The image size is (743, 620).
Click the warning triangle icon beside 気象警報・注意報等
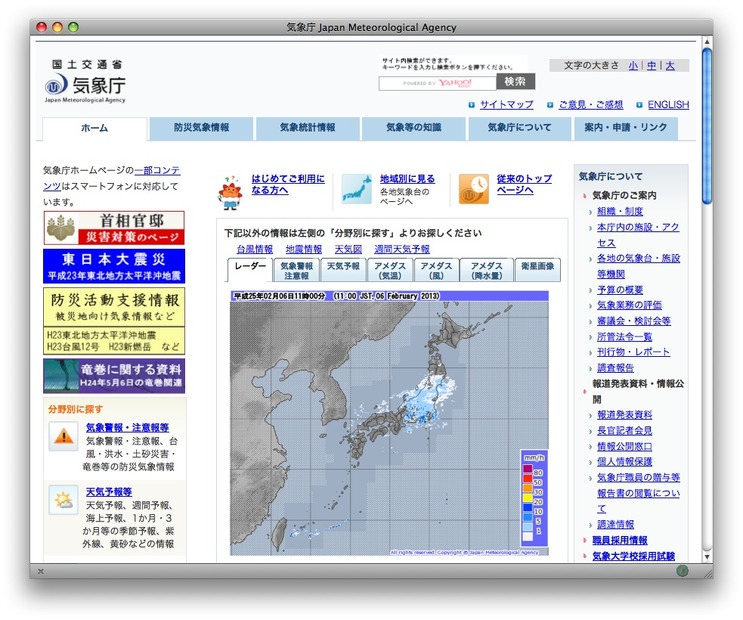tap(64, 436)
